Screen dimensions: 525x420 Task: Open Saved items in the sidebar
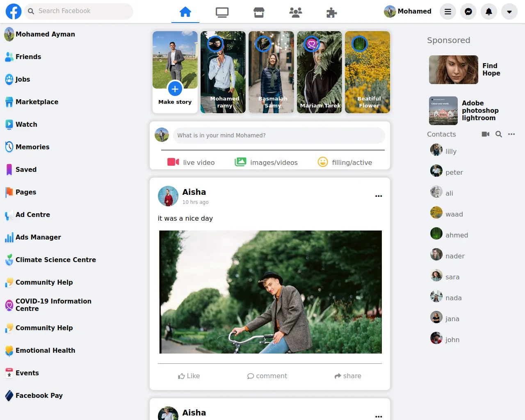point(21,170)
